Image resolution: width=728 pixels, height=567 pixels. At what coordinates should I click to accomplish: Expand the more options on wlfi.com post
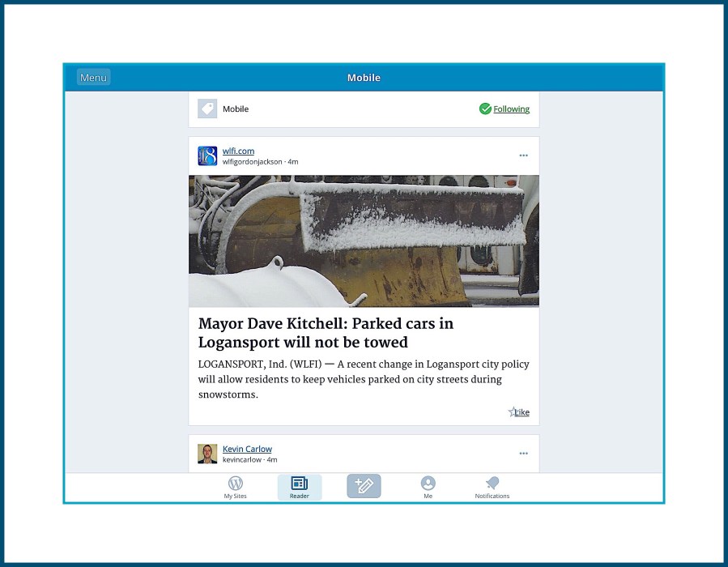pyautogui.click(x=523, y=156)
